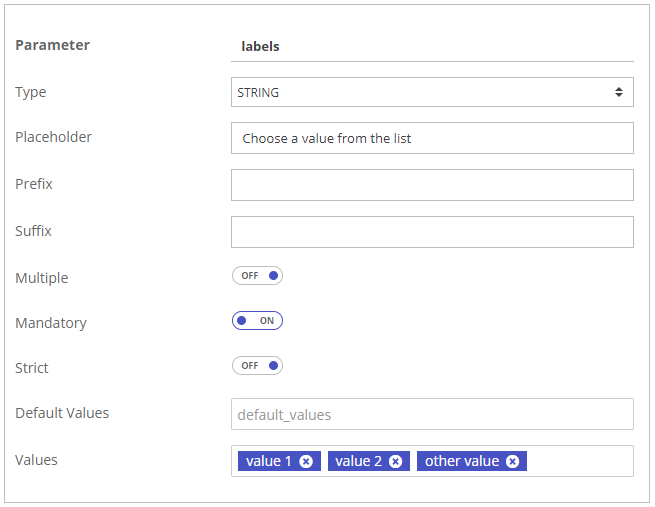
Task: Disable the Mandatory toggle
Action: [x=257, y=321]
